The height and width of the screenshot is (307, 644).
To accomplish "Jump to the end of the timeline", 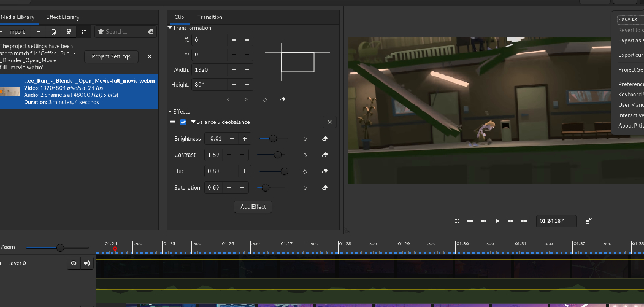I will 524,221.
